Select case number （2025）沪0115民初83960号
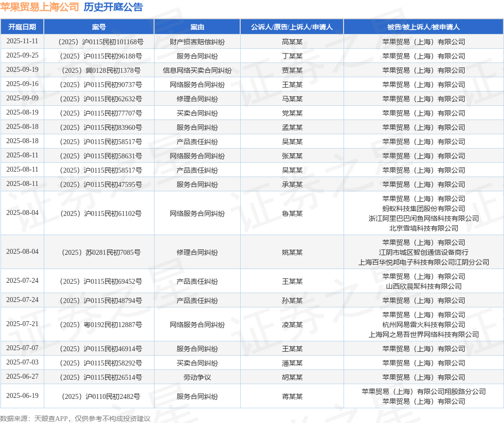This screenshot has height=423, width=504. 99,127
